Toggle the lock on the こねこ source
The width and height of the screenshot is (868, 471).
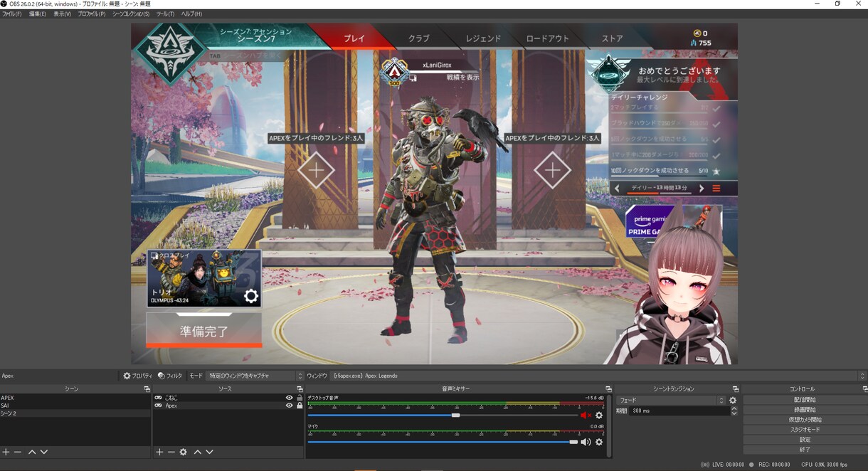point(300,398)
